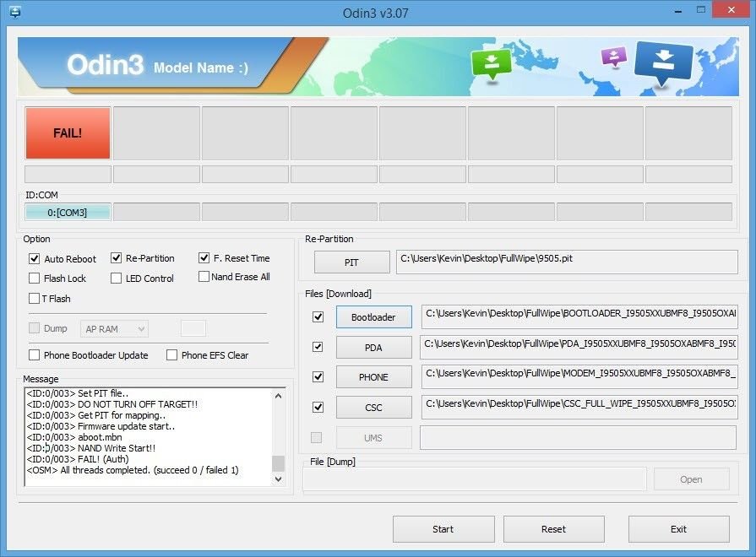
Task: Open the AP RAM dump dropdown
Action: click(114, 329)
